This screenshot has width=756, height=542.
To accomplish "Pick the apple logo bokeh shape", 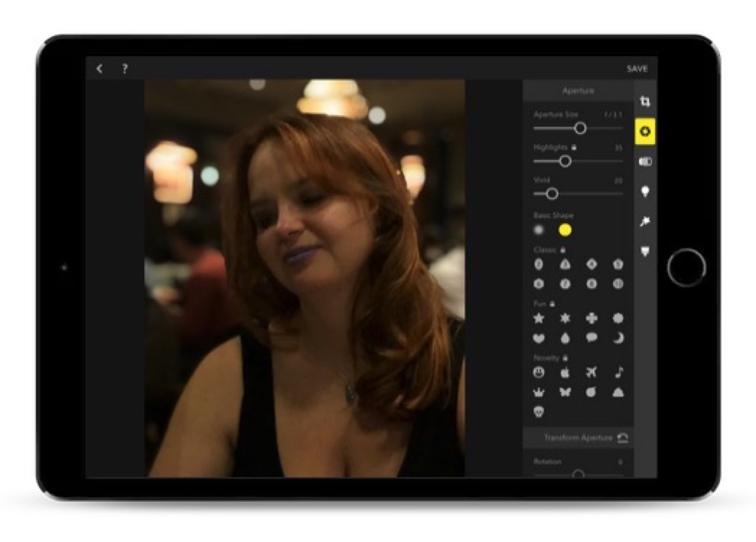I will (565, 373).
